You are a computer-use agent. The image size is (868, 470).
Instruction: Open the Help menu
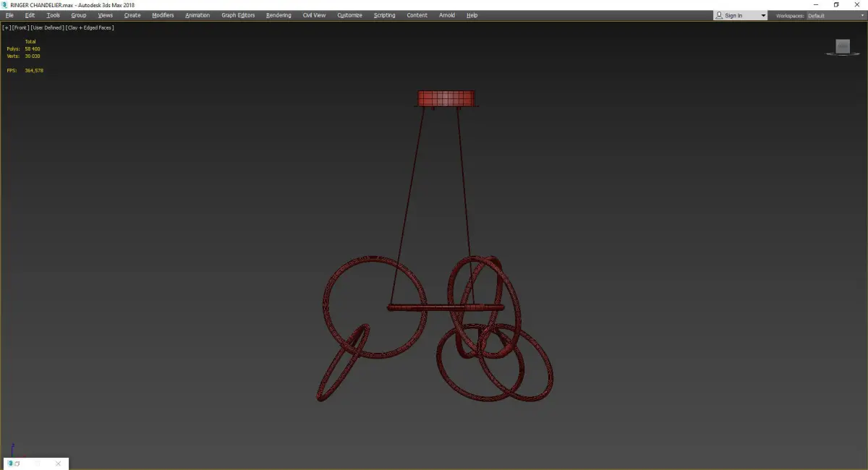coord(472,15)
